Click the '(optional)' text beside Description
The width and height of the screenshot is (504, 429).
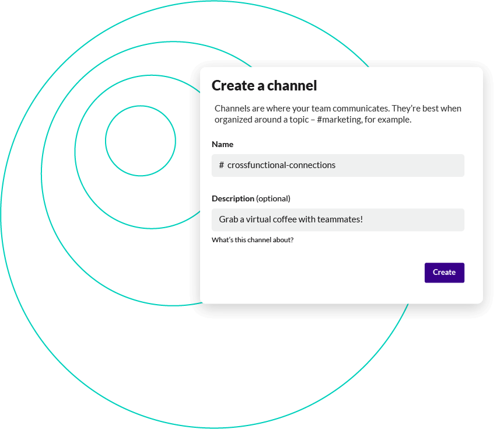pos(273,199)
